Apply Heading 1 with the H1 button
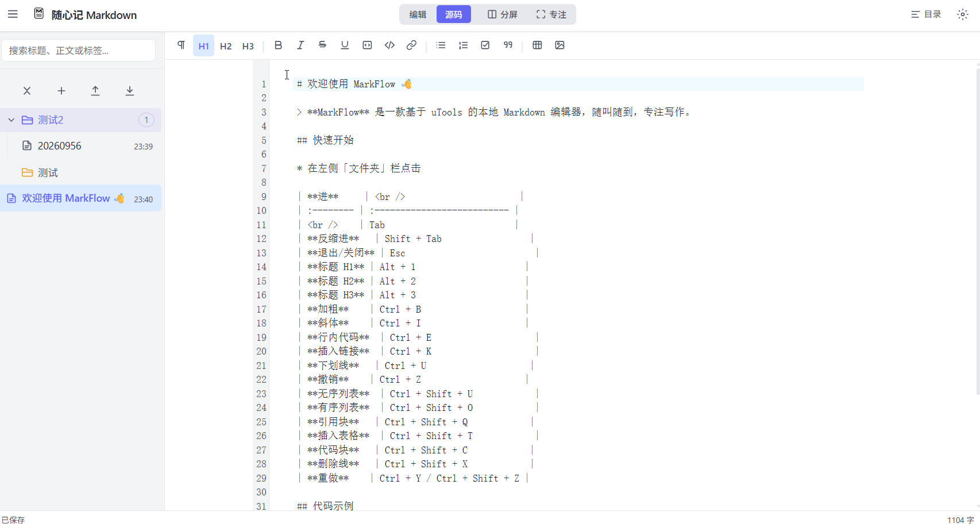Viewport: 980px width, 527px height. coord(204,45)
